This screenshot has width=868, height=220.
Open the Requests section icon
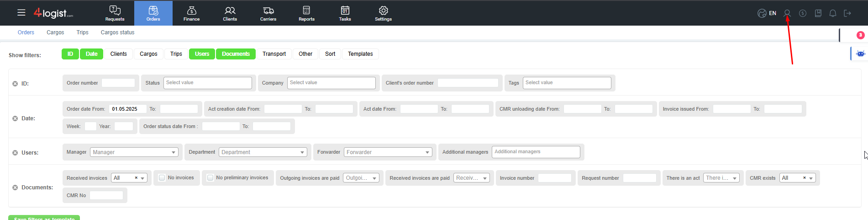tap(115, 11)
